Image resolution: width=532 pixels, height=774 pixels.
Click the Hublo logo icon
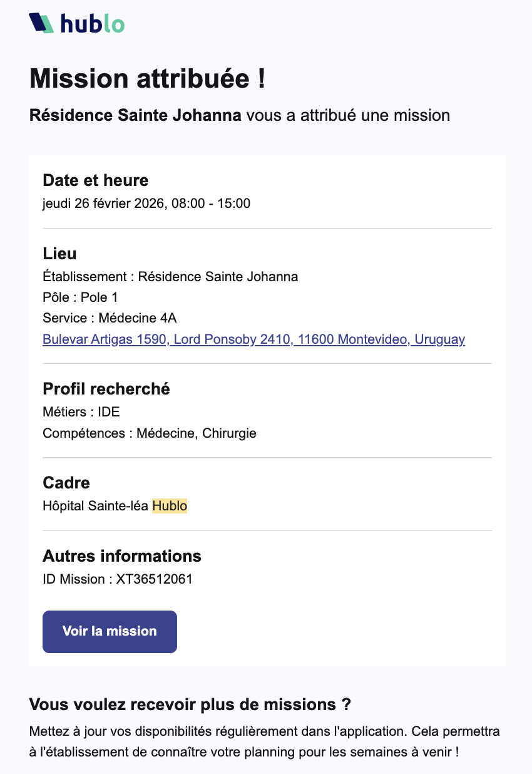(41, 23)
